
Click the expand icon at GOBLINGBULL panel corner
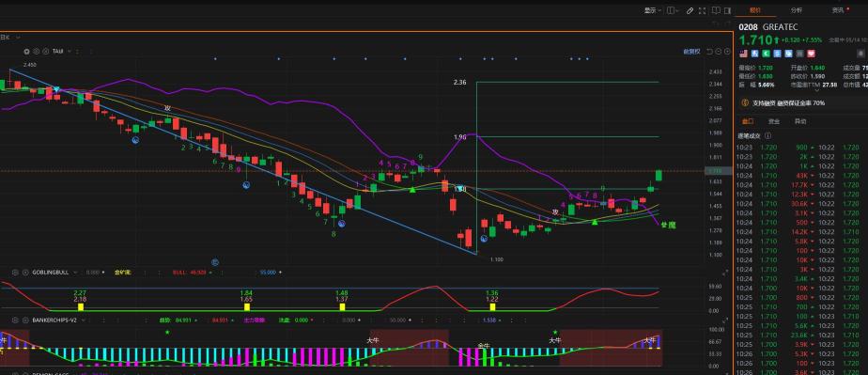[726, 273]
